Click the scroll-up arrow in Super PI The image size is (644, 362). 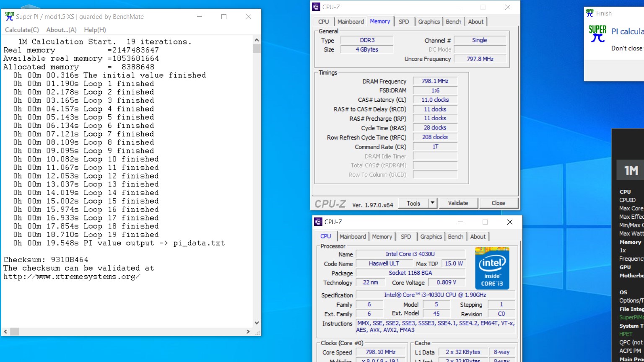coord(257,40)
